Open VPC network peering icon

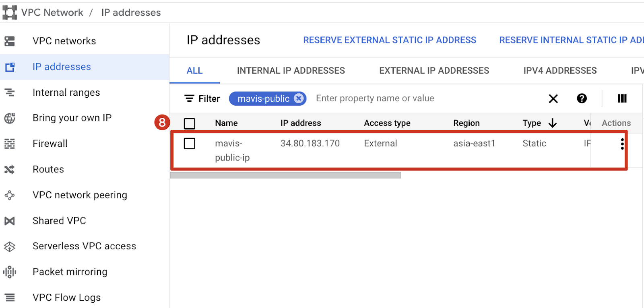click(x=10, y=195)
